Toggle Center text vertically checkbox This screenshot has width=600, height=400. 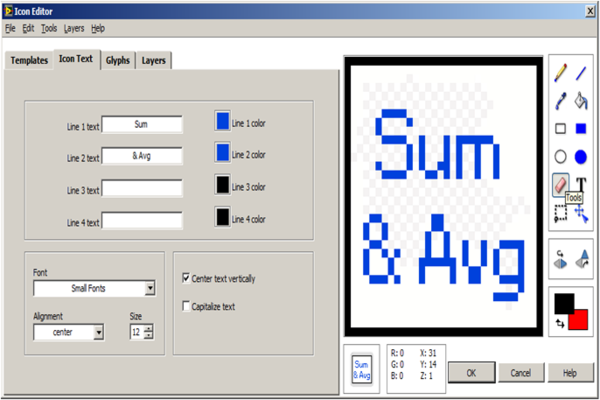[x=186, y=278]
